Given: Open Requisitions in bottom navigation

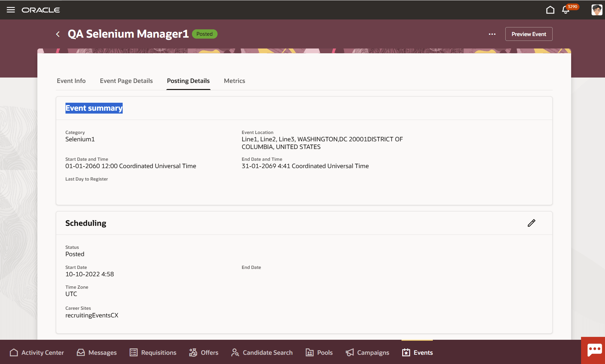Looking at the screenshot, I should pyautogui.click(x=153, y=353).
